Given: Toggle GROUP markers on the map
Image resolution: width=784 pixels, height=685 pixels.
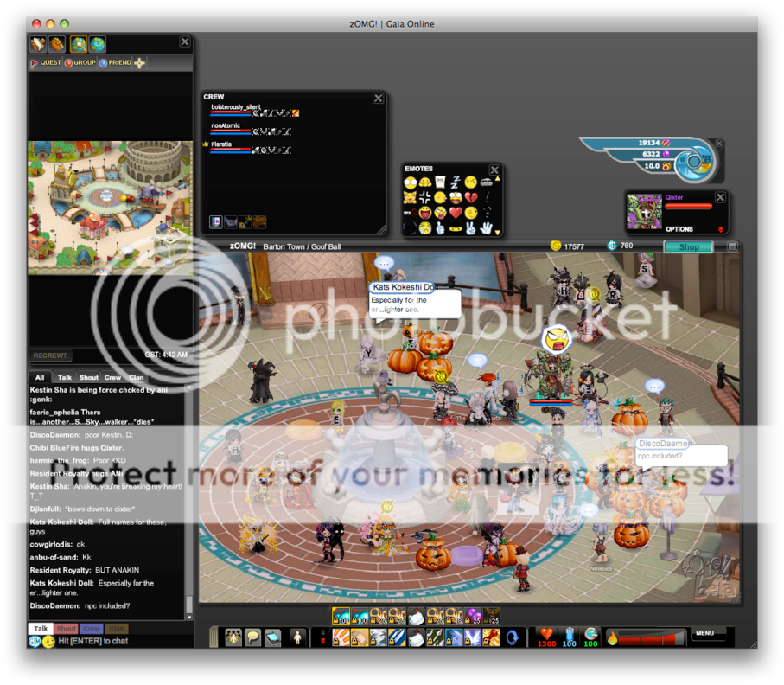Looking at the screenshot, I should click(80, 63).
